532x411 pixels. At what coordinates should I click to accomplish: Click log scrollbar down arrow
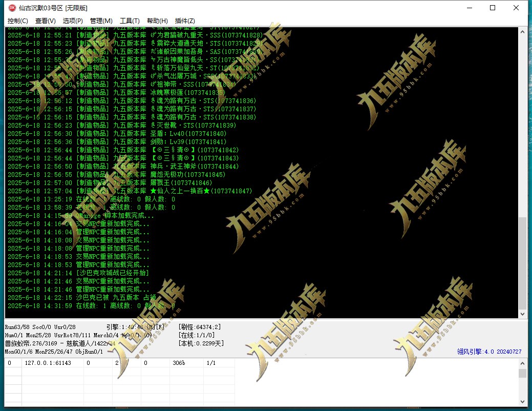click(522, 314)
